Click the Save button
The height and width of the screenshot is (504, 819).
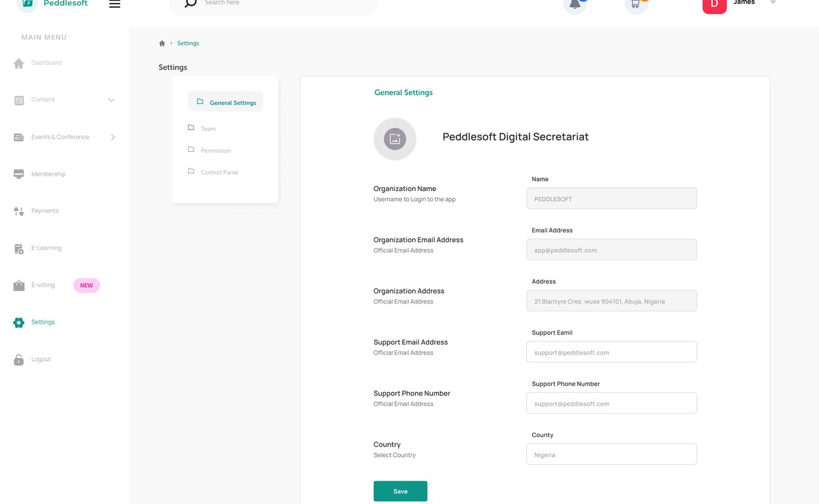click(400, 491)
